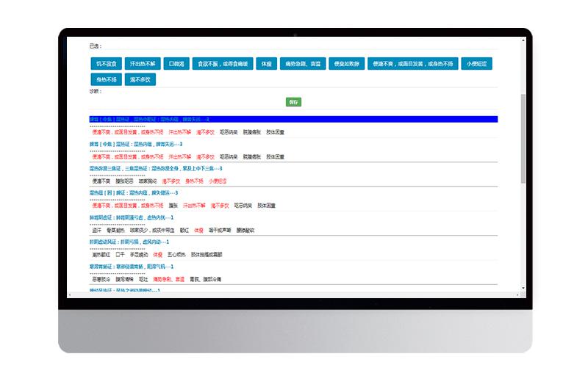Click the horizontal scrollbar's right arrow
This screenshot has height=376, width=588.
[517, 294]
